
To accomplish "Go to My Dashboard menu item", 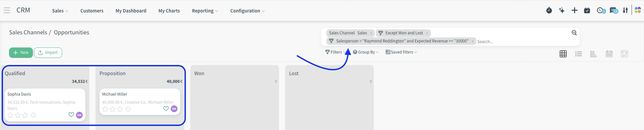I will pyautogui.click(x=131, y=11).
